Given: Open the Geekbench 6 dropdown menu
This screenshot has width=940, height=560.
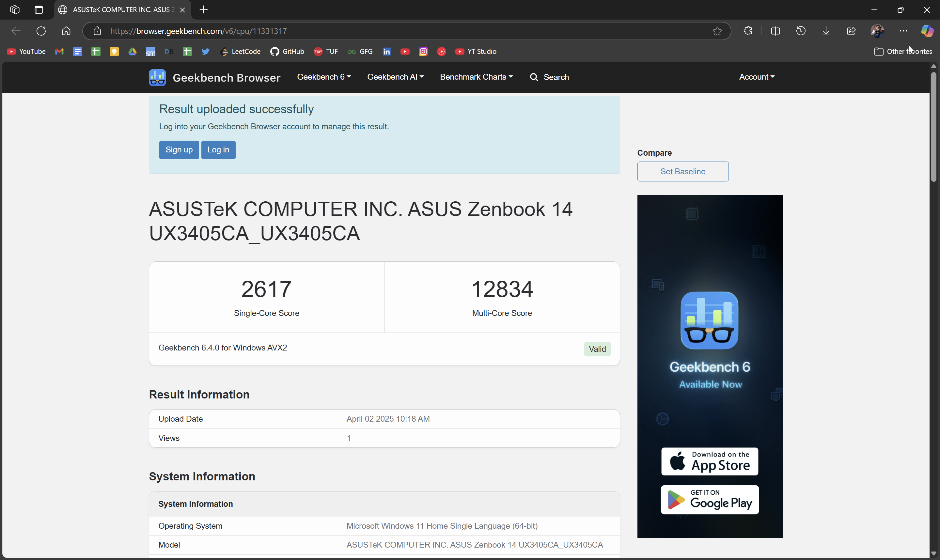Looking at the screenshot, I should [324, 77].
